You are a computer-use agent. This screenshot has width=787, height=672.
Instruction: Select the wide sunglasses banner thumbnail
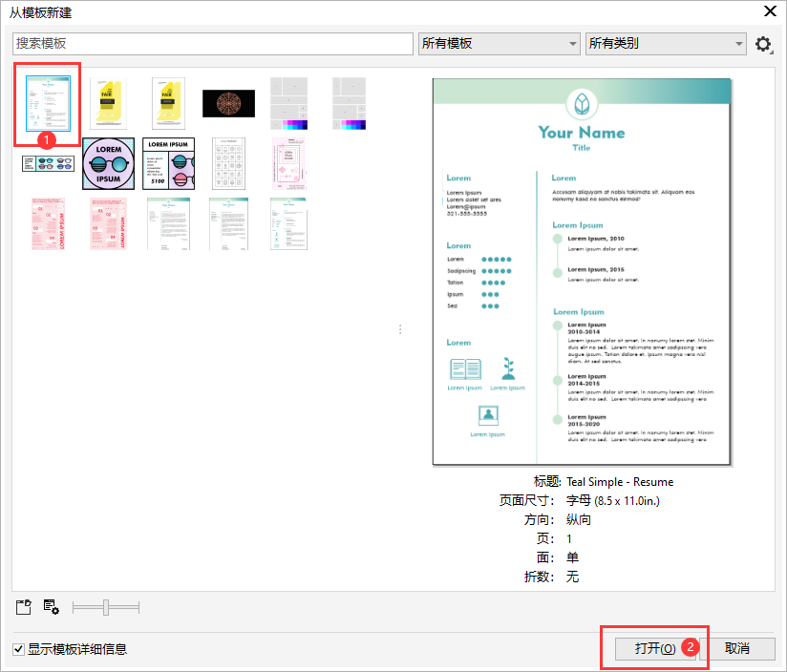point(48,163)
